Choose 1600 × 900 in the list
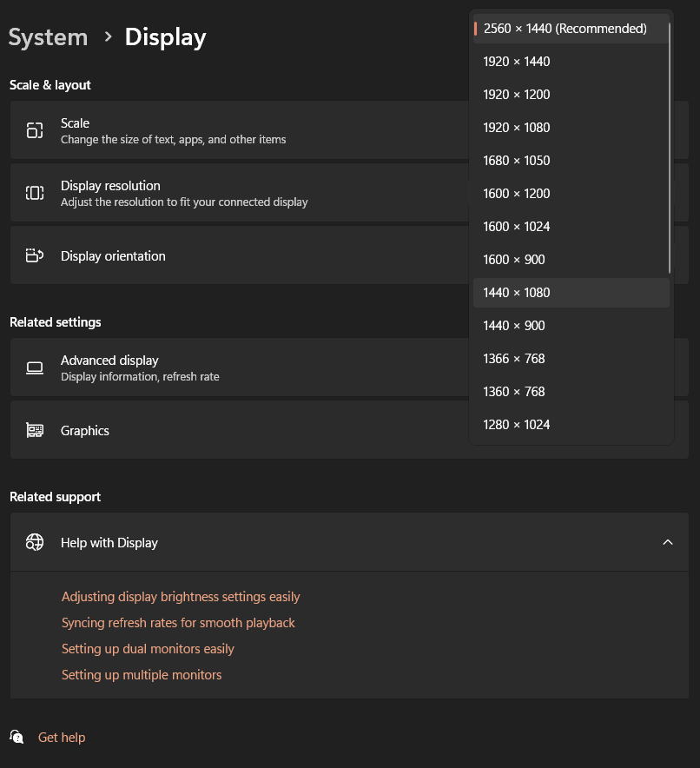Image resolution: width=700 pixels, height=768 pixels. coord(514,260)
